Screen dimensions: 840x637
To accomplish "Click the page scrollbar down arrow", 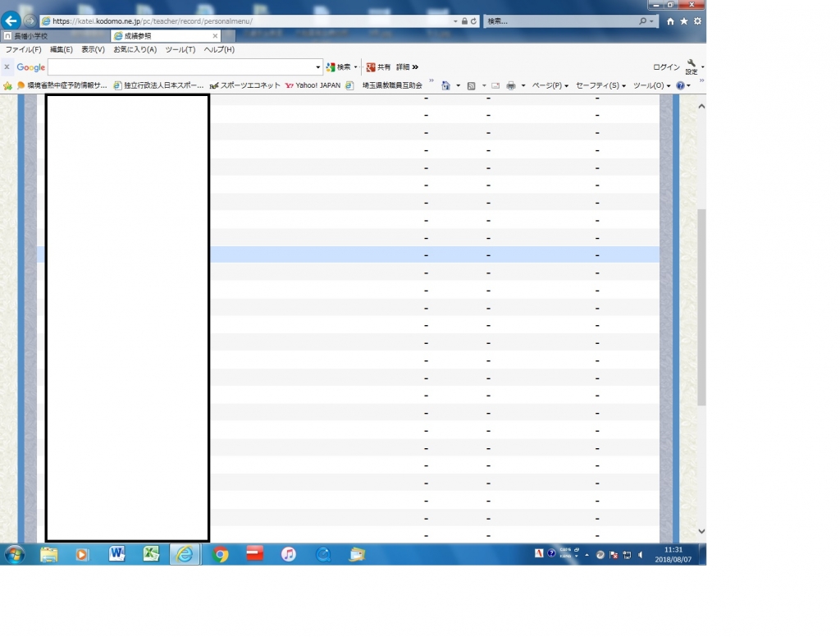I will [x=701, y=531].
